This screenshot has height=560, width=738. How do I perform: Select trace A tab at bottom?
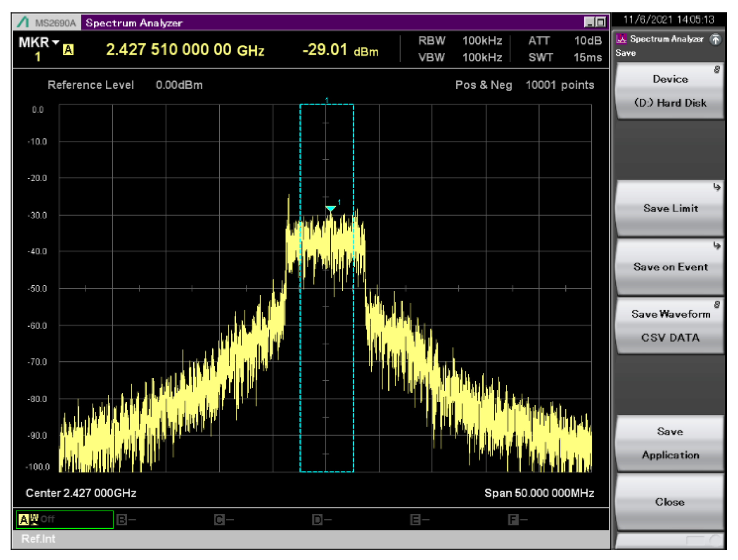(x=64, y=519)
